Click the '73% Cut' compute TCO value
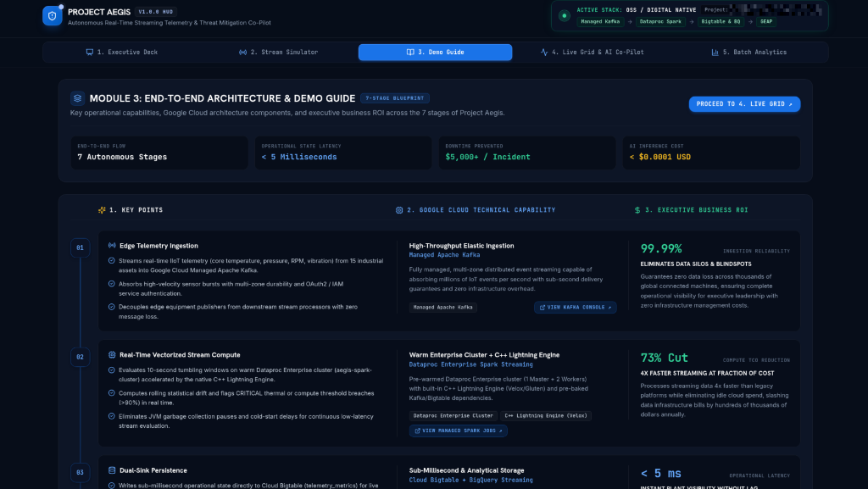 [x=665, y=358]
